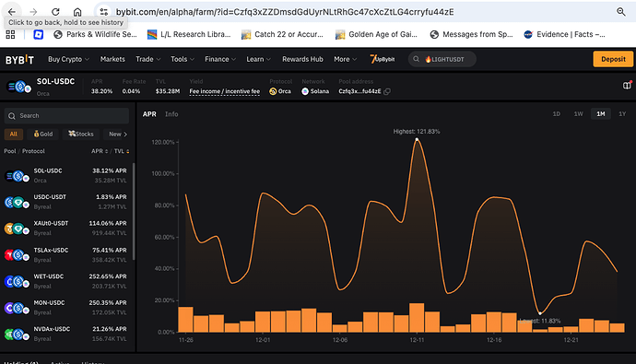
Task: Select SOL-USDC pool row
Action: coord(66,175)
